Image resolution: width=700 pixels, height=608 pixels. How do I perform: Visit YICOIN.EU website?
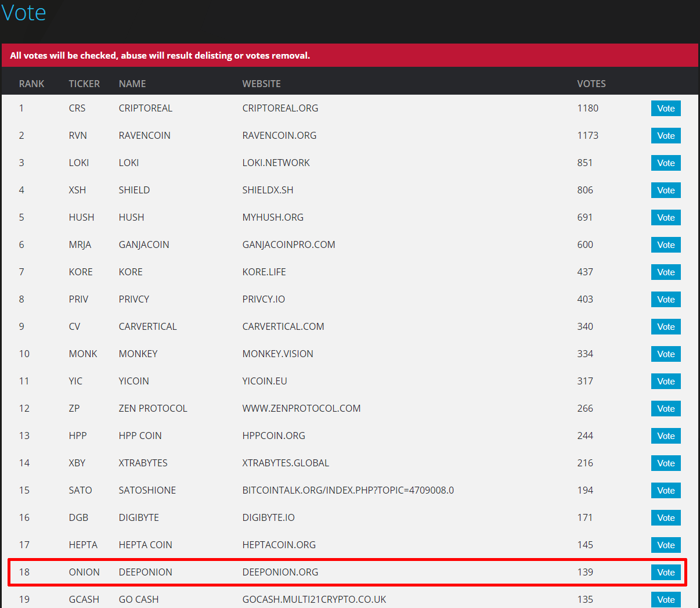tap(265, 381)
